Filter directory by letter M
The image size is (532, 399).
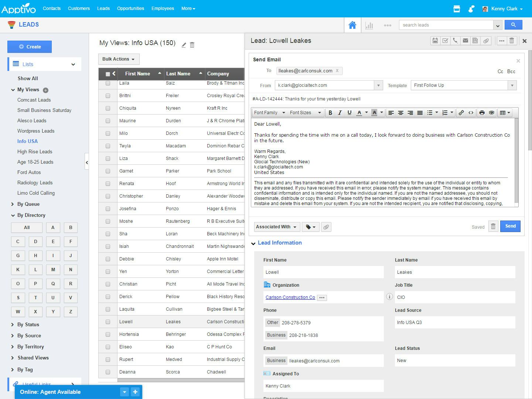tap(53, 270)
